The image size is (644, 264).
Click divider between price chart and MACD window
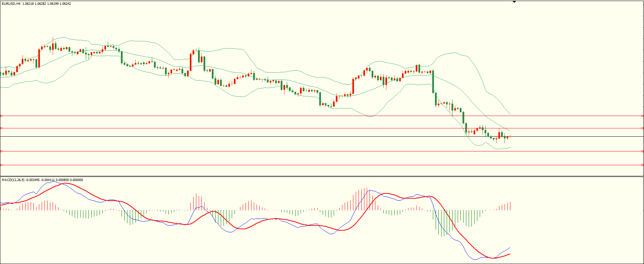click(x=322, y=177)
